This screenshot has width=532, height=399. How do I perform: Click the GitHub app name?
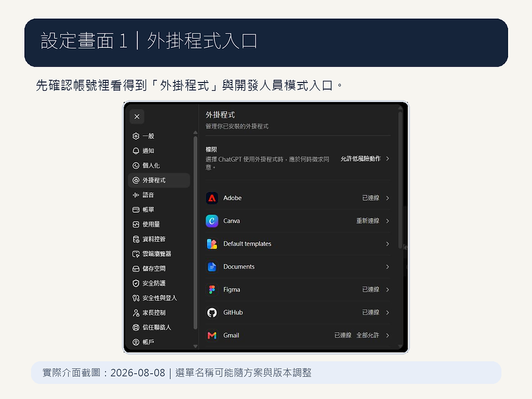click(233, 313)
